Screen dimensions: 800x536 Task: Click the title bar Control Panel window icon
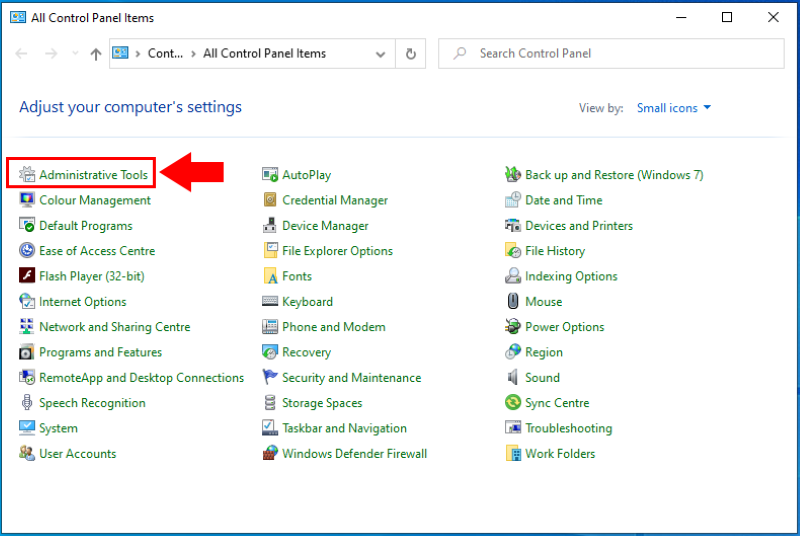pyautogui.click(x=18, y=17)
